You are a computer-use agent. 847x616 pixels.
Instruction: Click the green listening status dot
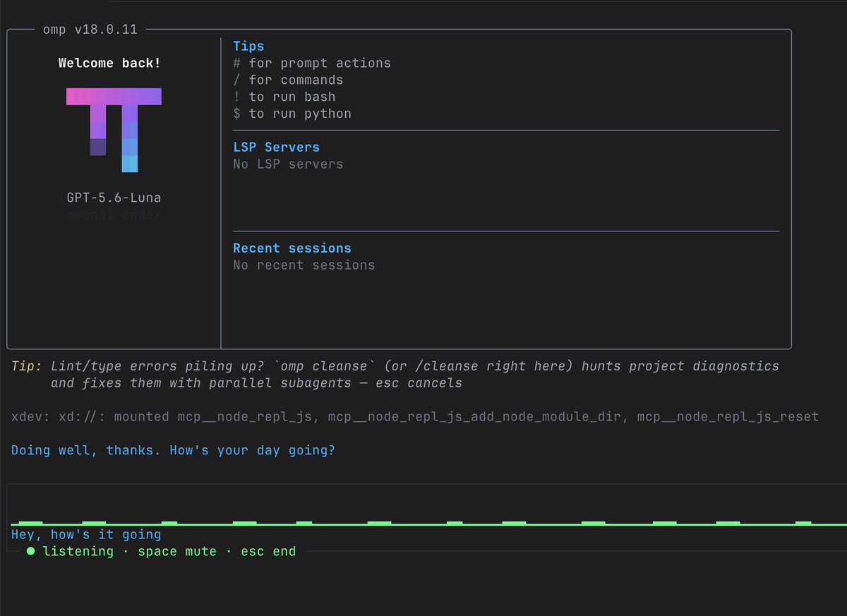(x=30, y=551)
